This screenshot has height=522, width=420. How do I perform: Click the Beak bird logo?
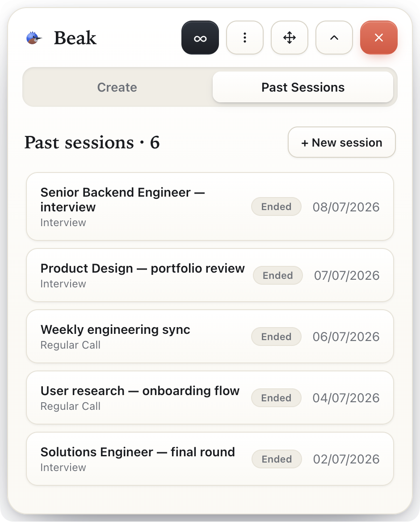(x=34, y=38)
